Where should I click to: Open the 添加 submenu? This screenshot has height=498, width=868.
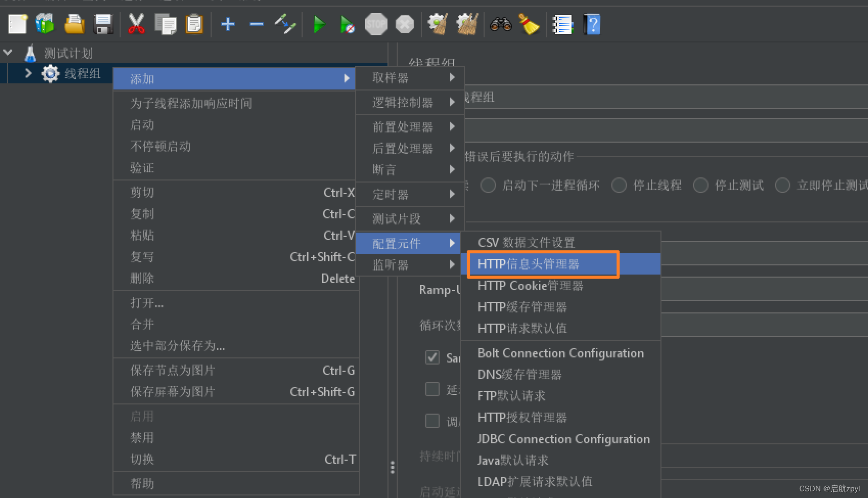tap(234, 79)
